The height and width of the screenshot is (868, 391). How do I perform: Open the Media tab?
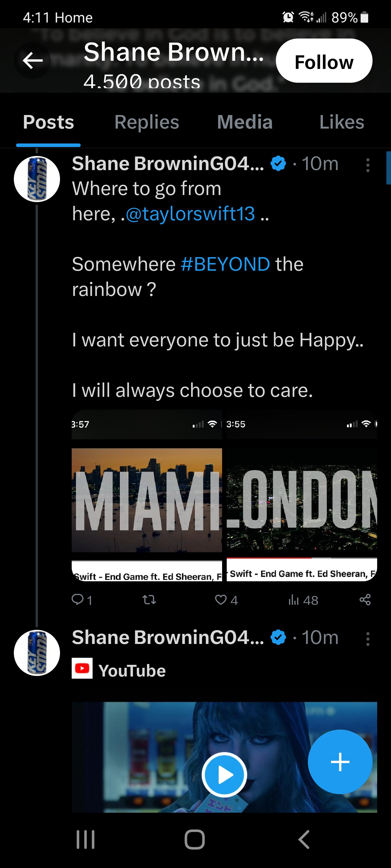[245, 122]
